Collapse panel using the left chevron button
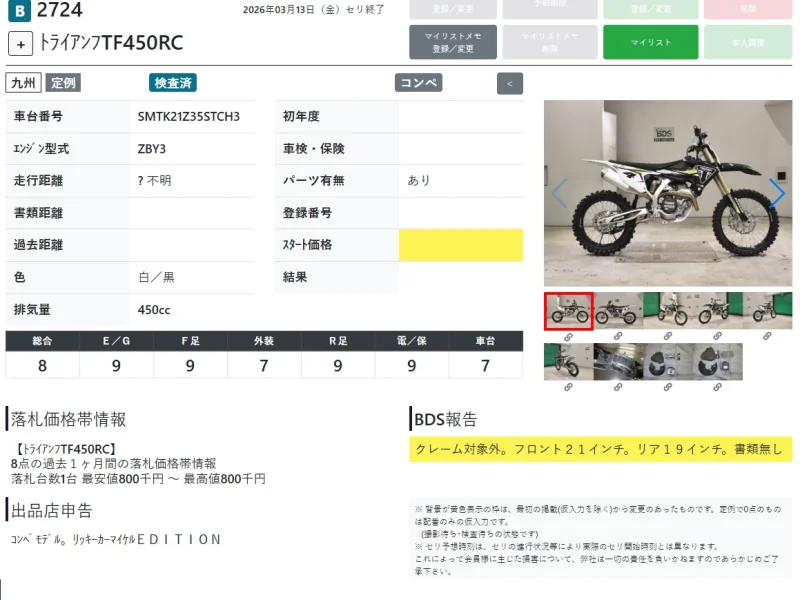Viewport: 800px width, 600px height. pyautogui.click(x=510, y=84)
